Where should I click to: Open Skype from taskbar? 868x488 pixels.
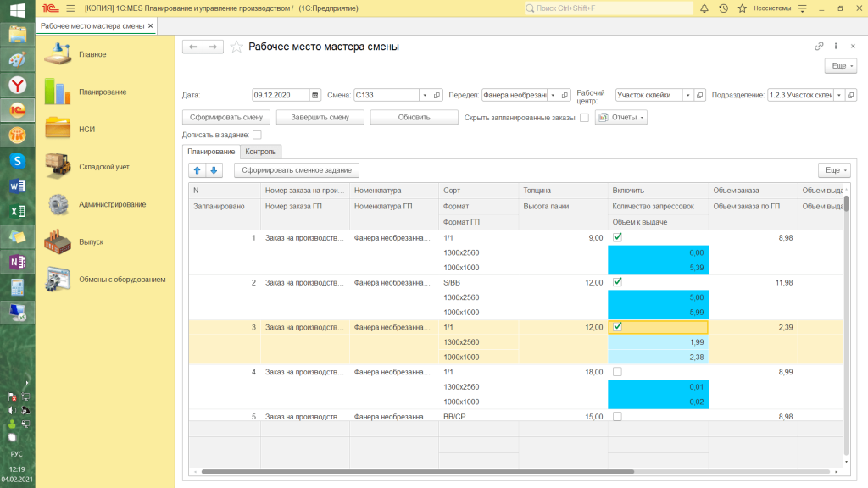[x=17, y=161]
